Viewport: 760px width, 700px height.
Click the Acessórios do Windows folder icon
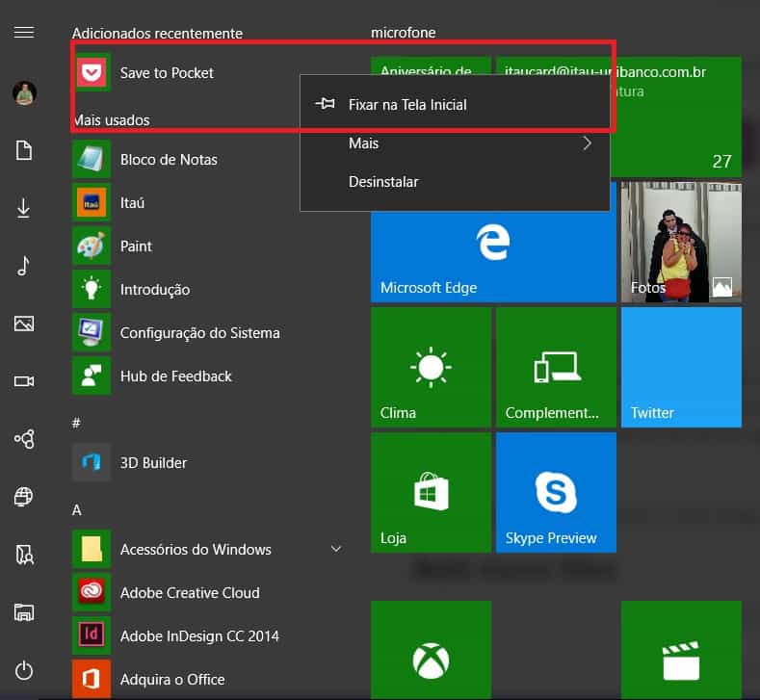tap(92, 549)
